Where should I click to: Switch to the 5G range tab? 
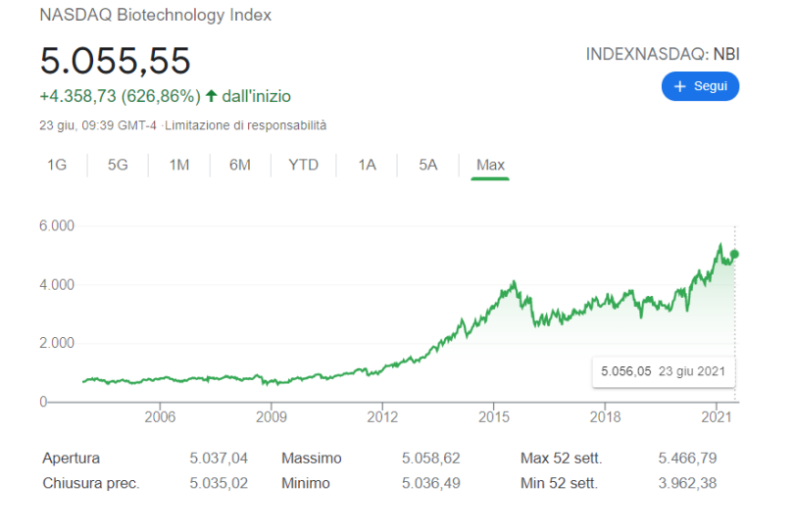[x=118, y=166]
